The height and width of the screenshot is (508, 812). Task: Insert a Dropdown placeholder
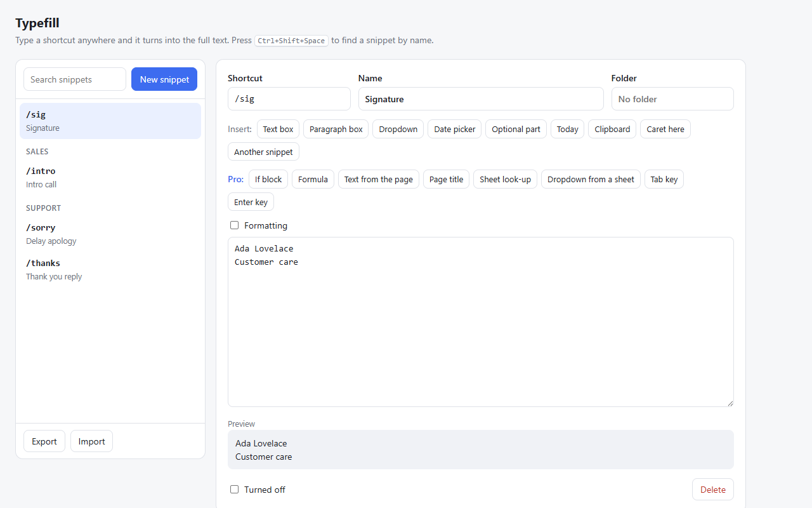(398, 129)
